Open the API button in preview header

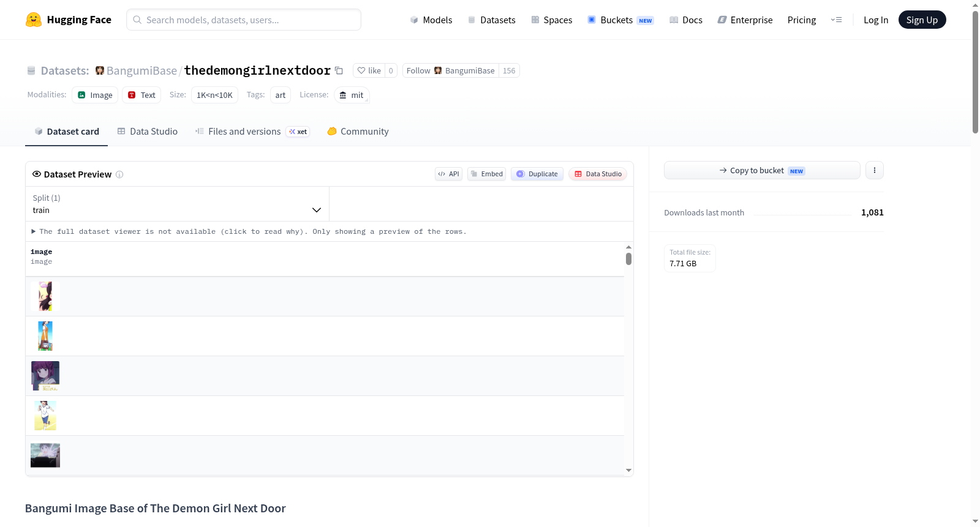tap(448, 174)
